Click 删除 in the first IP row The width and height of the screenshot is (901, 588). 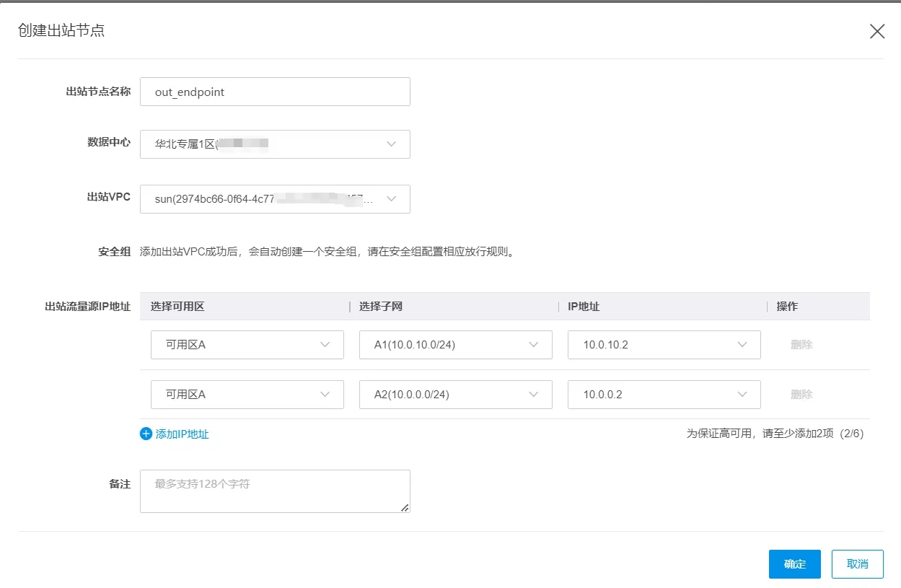pyautogui.click(x=801, y=345)
